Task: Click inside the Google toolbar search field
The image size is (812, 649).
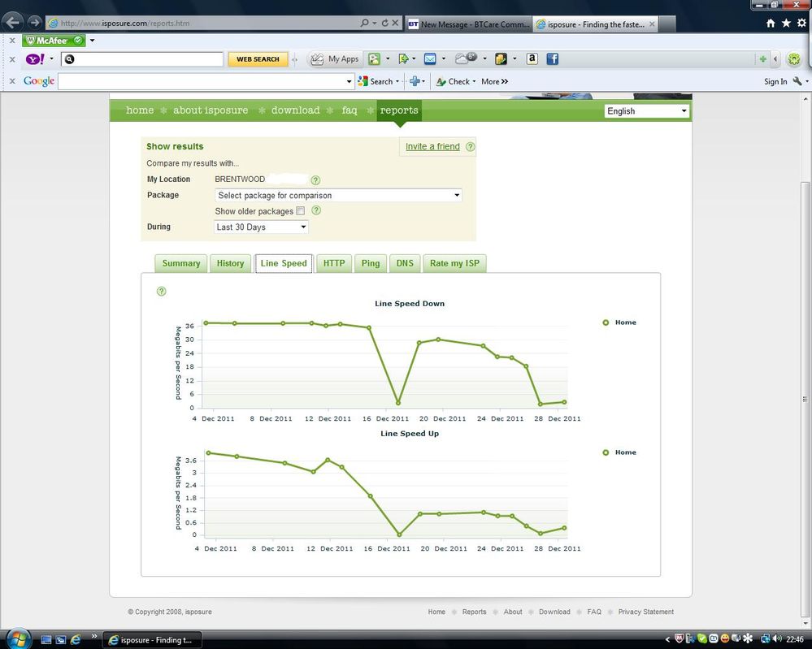Action: coord(202,81)
